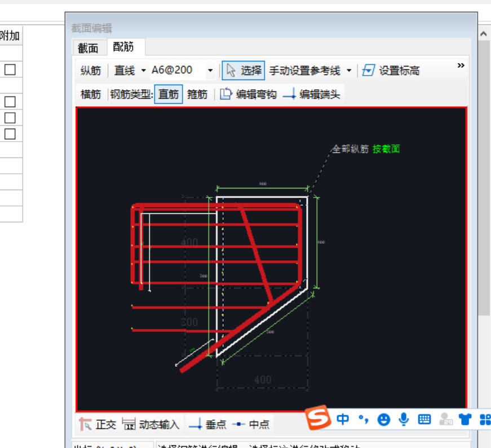Click Sogou account user icon
This screenshot has height=448, width=491.
click(x=445, y=419)
